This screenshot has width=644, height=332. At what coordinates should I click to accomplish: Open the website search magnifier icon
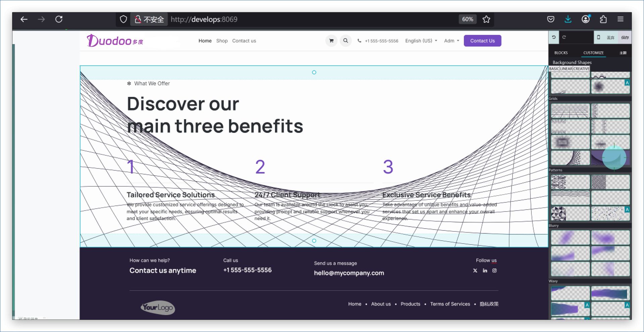tap(345, 41)
